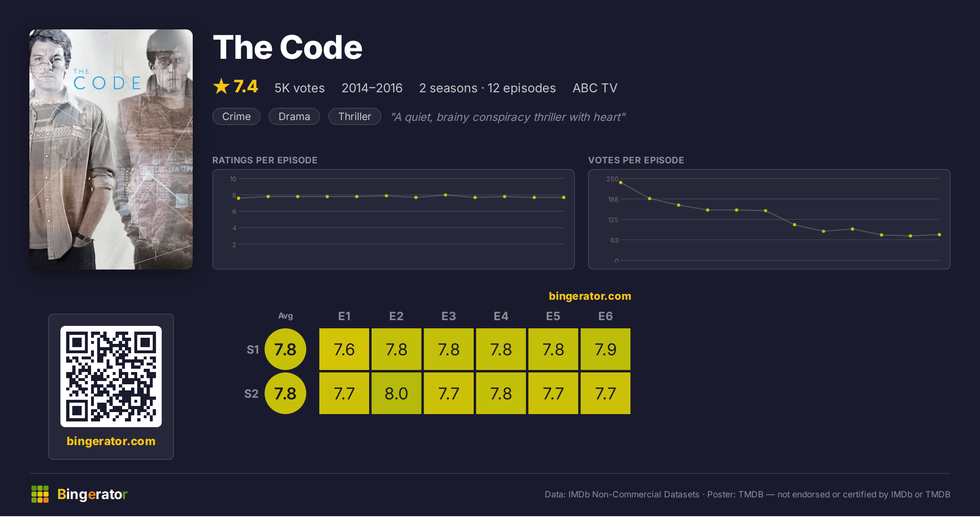Click the S1 season row label
Screen dimensions: 980x517
click(x=253, y=350)
